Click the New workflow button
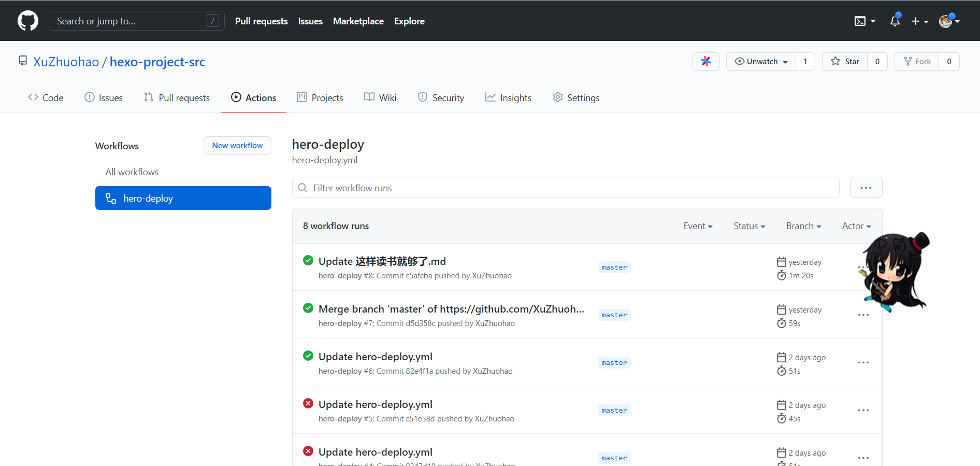 pos(237,146)
